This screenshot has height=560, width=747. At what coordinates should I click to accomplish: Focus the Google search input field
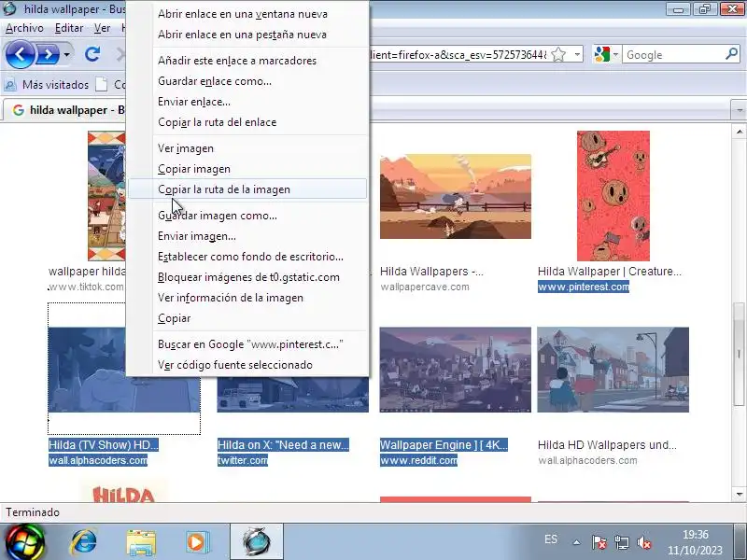(674, 55)
